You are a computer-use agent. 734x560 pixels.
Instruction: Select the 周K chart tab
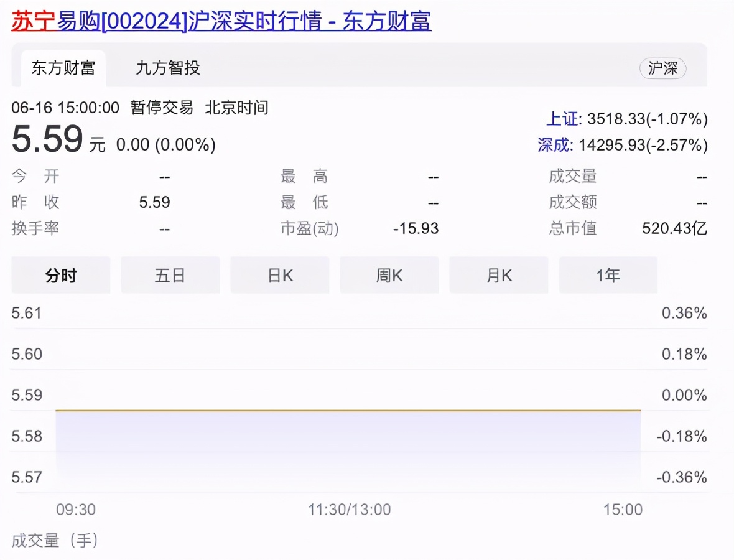[x=389, y=275]
